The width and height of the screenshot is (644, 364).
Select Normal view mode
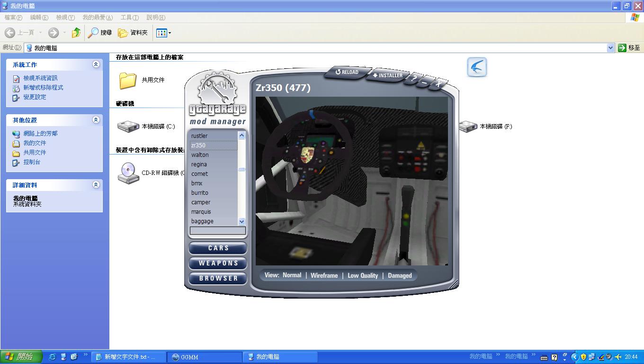tap(292, 275)
